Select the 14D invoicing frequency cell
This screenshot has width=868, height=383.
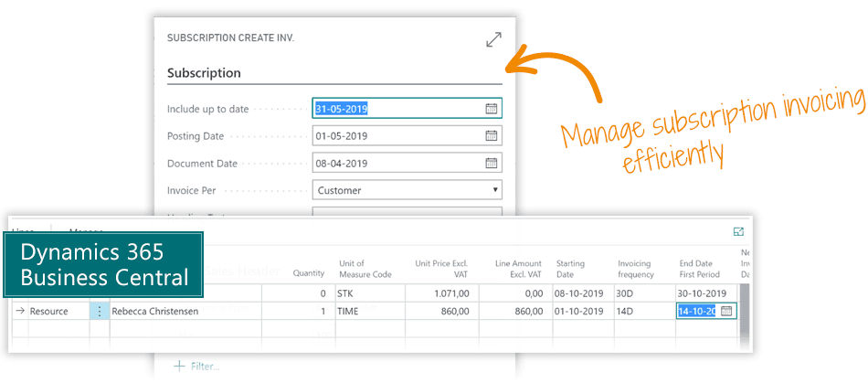pyautogui.click(x=645, y=311)
